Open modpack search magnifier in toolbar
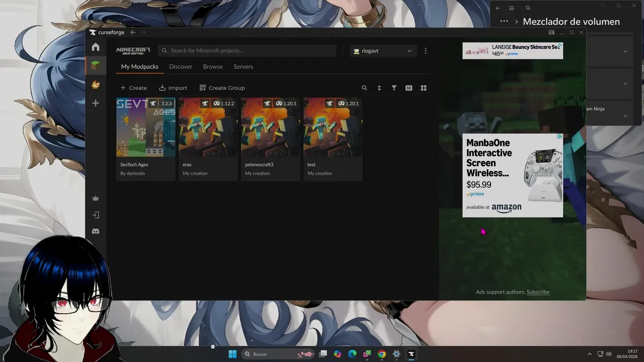The width and height of the screenshot is (644, 362). click(x=364, y=87)
